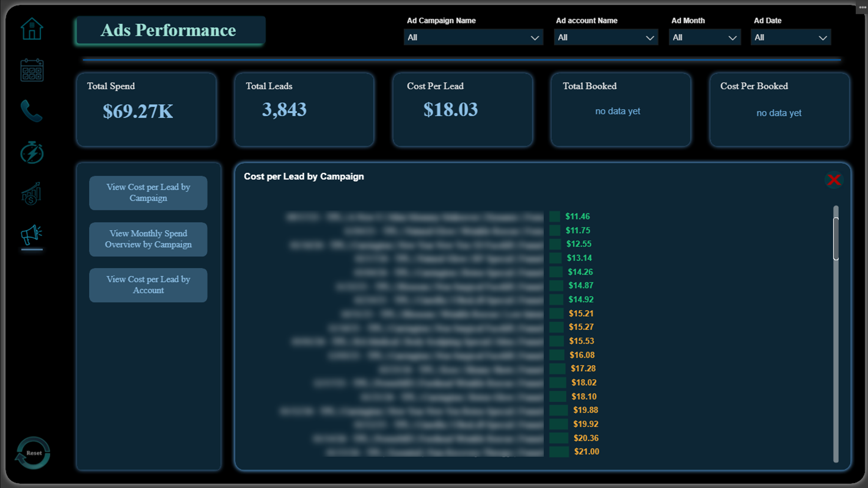Select the Total Leads card showing 3,843
Viewport: 868px width, 488px height.
[x=304, y=110]
